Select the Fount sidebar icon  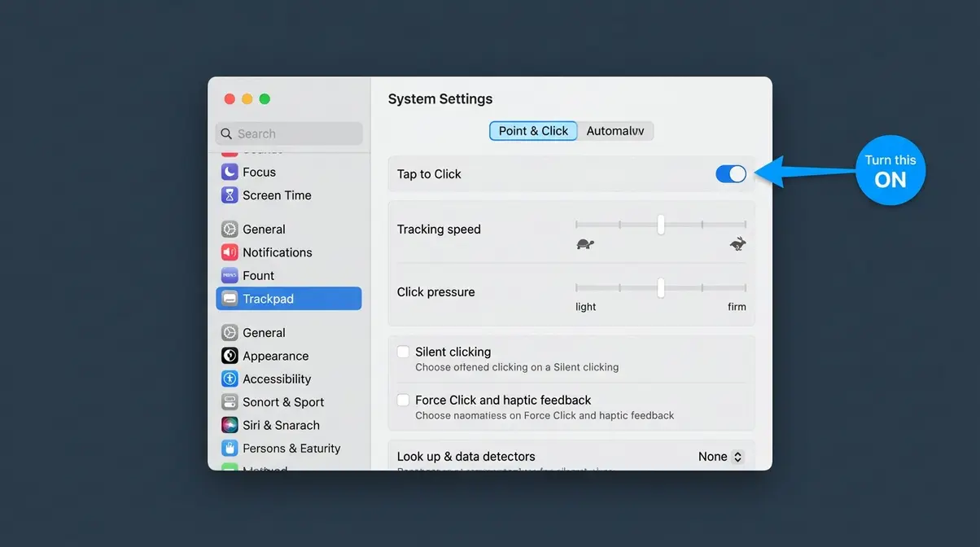tap(230, 275)
